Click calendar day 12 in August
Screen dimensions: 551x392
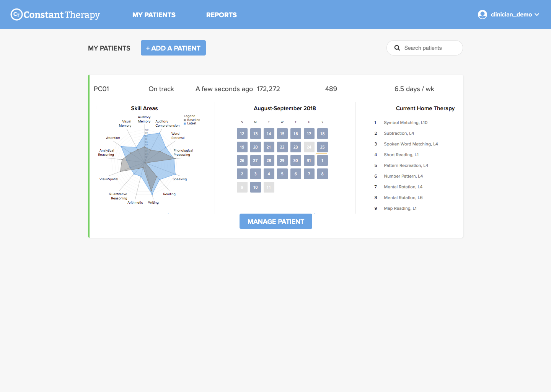click(242, 134)
